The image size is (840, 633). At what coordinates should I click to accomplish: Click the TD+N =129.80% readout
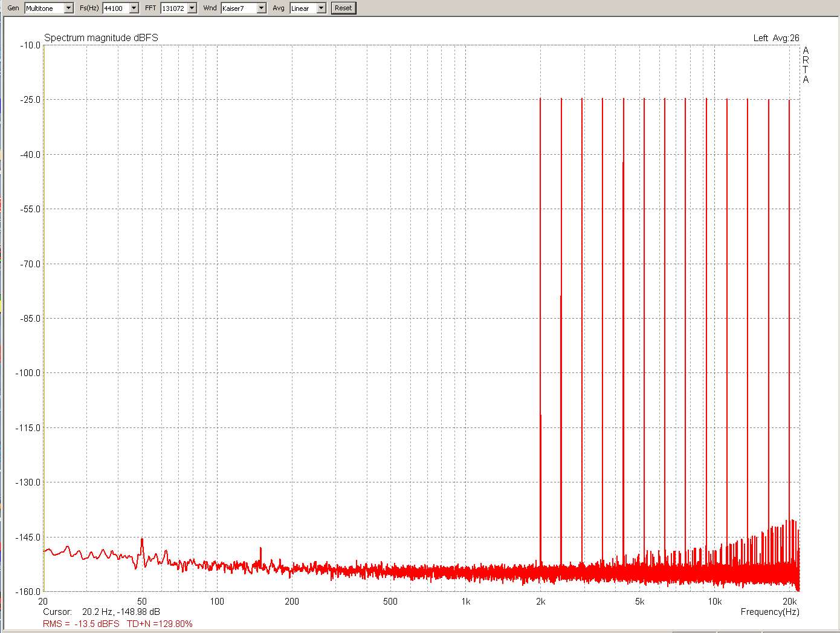160,624
